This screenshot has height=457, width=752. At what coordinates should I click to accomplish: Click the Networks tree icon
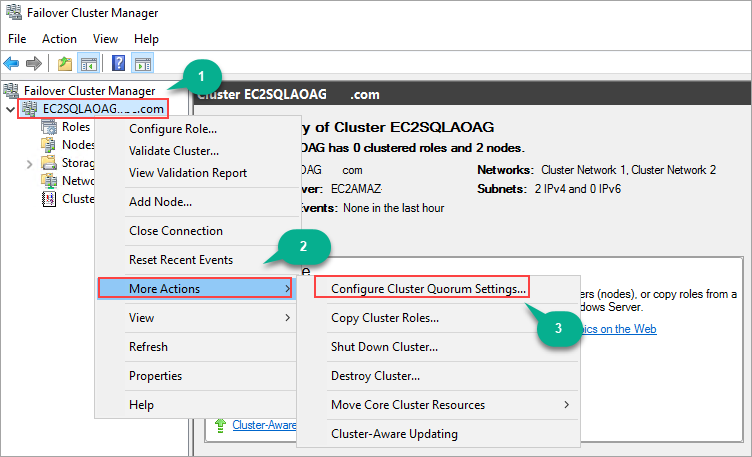click(x=49, y=181)
